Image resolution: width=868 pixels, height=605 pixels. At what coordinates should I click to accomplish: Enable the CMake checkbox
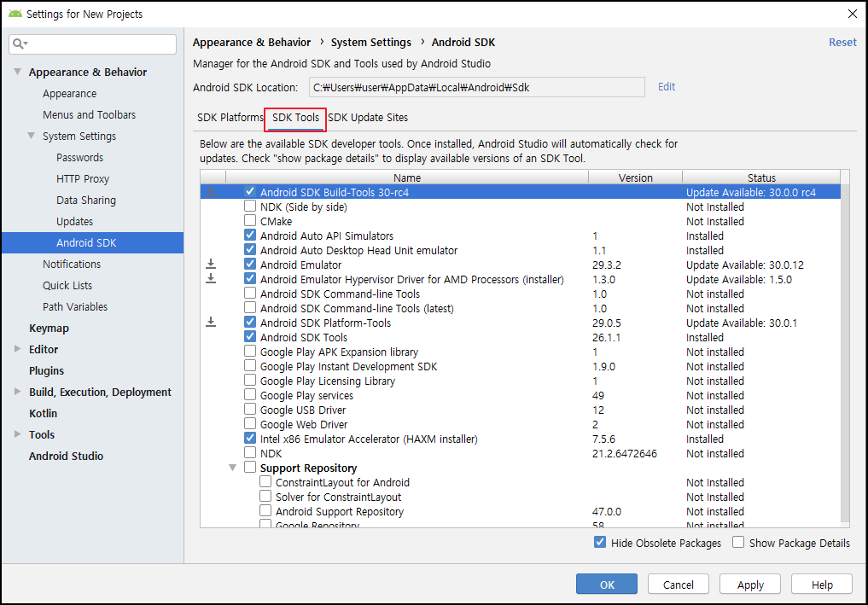pyautogui.click(x=250, y=220)
